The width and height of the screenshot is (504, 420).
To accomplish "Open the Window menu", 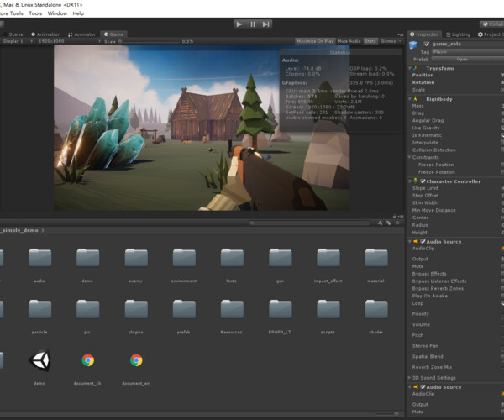I will 57,13.
